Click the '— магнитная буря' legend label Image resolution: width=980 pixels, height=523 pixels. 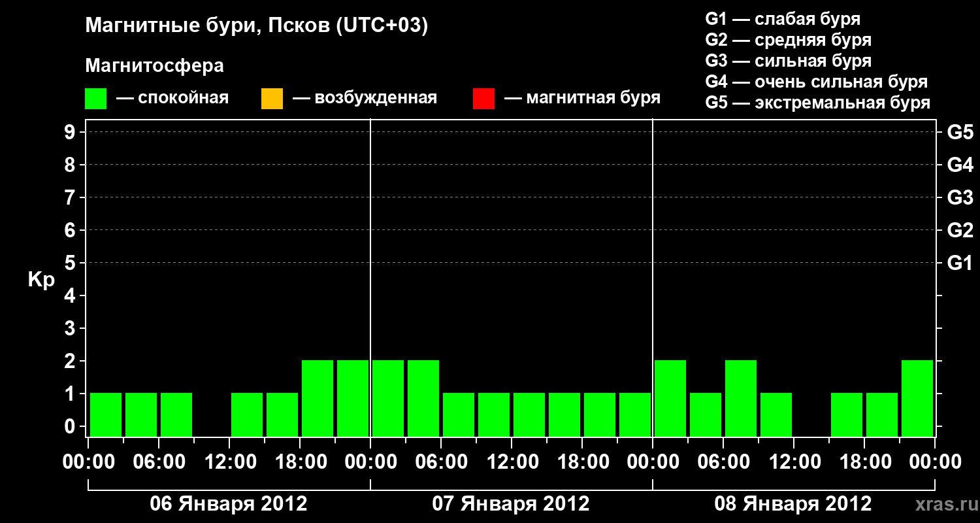point(582,99)
